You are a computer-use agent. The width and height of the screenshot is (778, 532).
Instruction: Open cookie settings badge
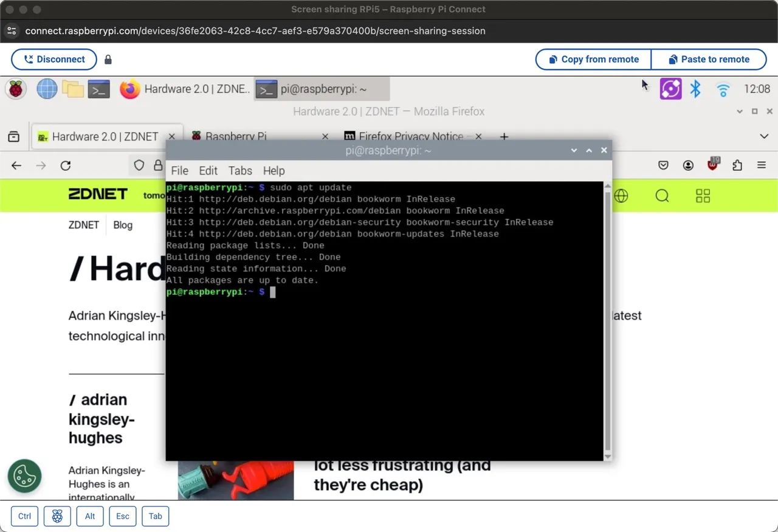coord(24,475)
